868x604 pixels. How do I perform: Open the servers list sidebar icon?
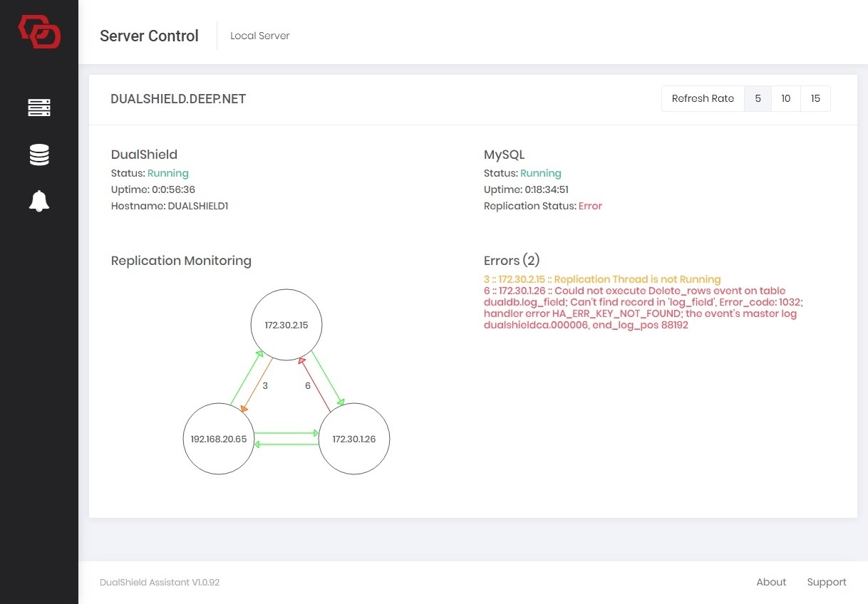pyautogui.click(x=39, y=108)
